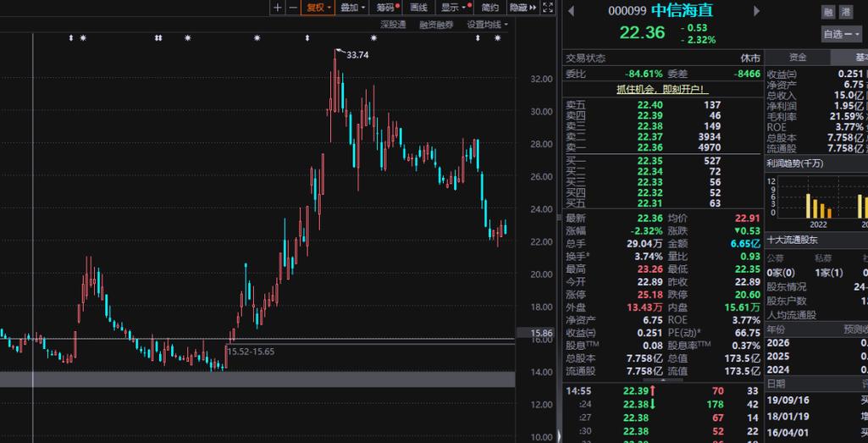Click the 换手* turnover label
Image resolution: width=868 pixels, height=443 pixels.
click(x=578, y=257)
